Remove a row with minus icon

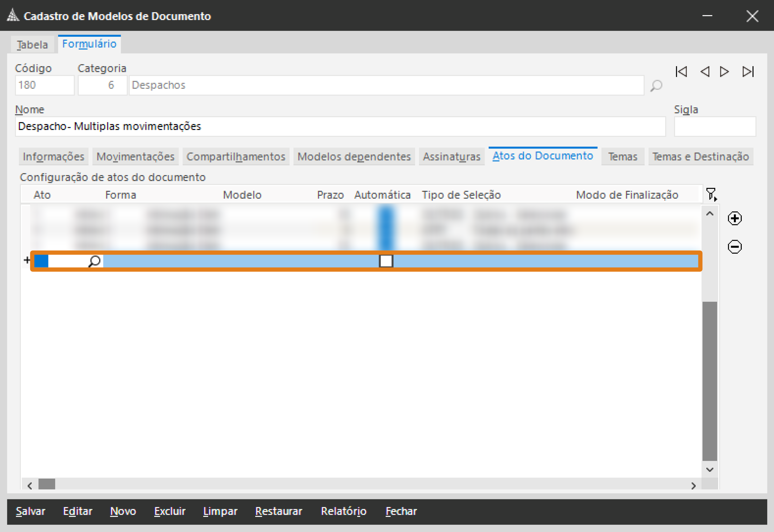(735, 247)
